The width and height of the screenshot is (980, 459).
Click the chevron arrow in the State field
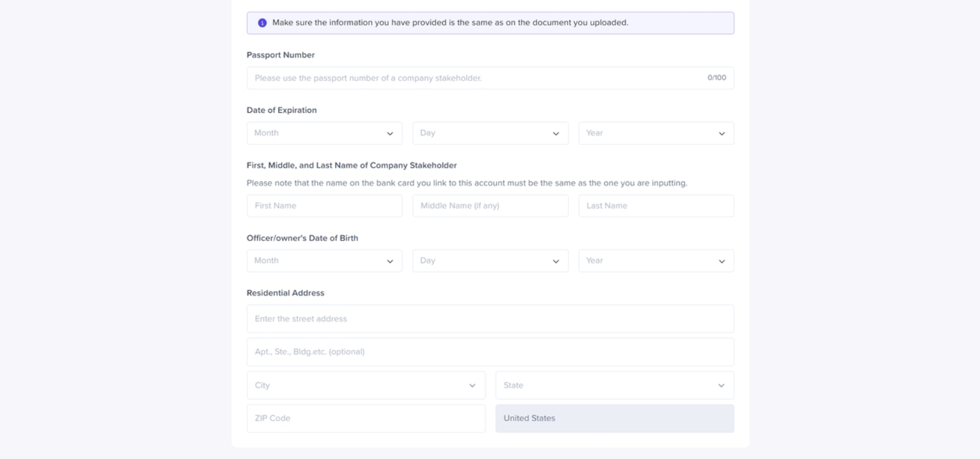(x=721, y=386)
